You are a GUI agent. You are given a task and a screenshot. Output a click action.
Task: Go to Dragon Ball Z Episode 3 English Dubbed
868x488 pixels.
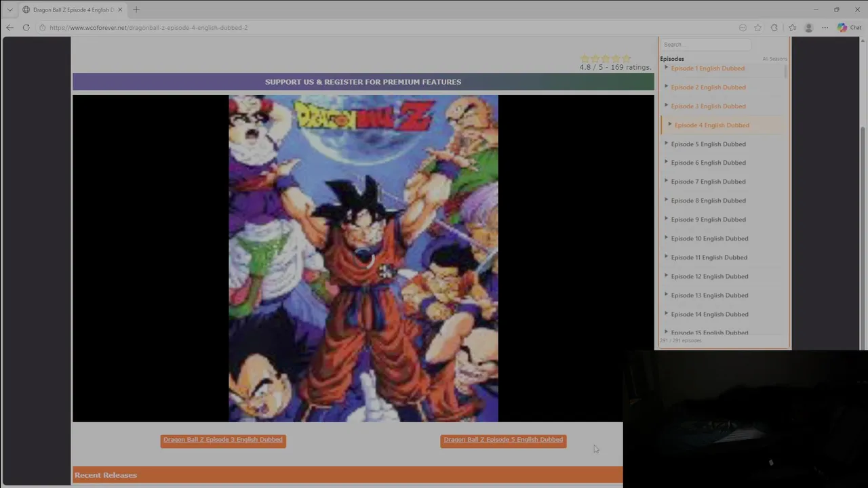[223, 440]
